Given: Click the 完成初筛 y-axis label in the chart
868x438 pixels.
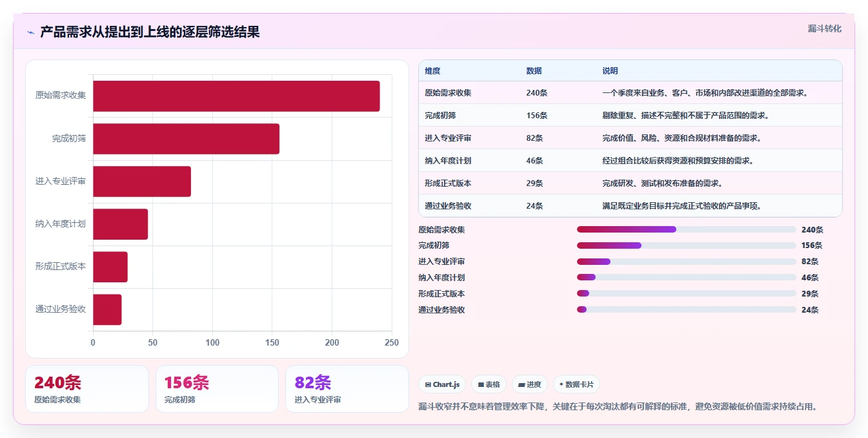Looking at the screenshot, I should 69,138.
